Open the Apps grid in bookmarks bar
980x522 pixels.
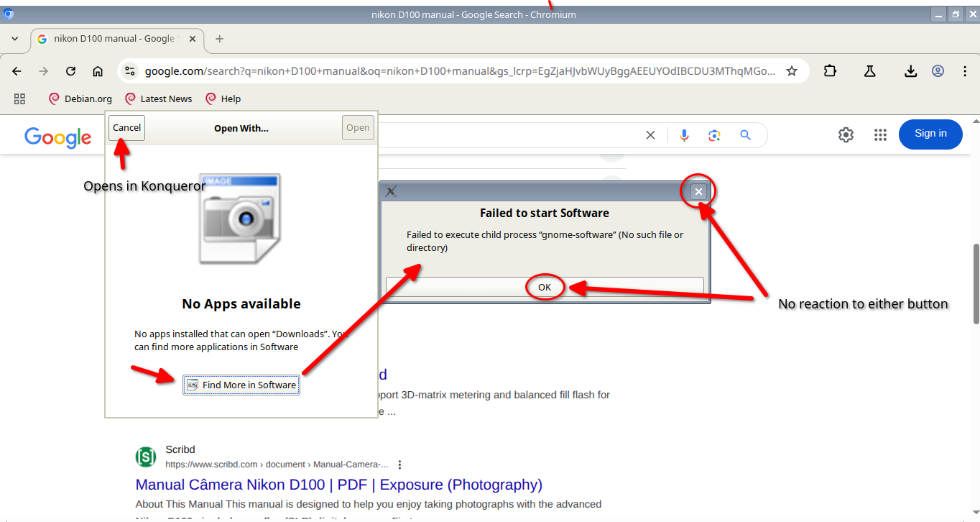(19, 99)
